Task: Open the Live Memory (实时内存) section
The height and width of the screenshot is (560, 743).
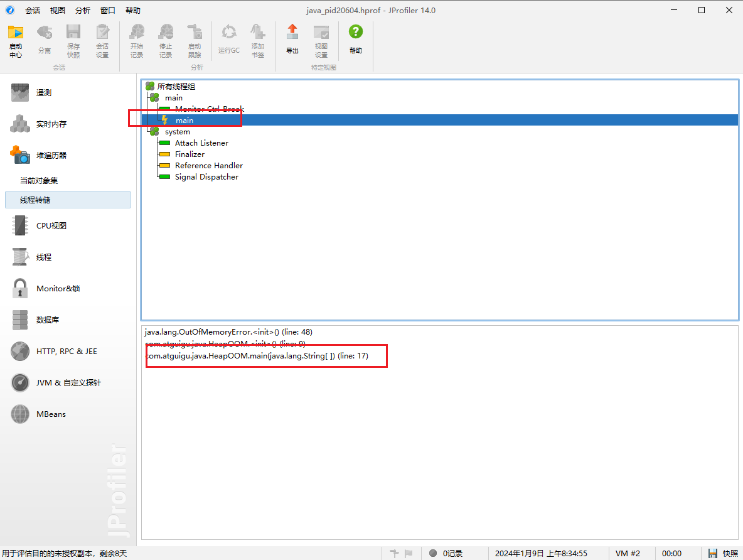Action: click(68, 124)
